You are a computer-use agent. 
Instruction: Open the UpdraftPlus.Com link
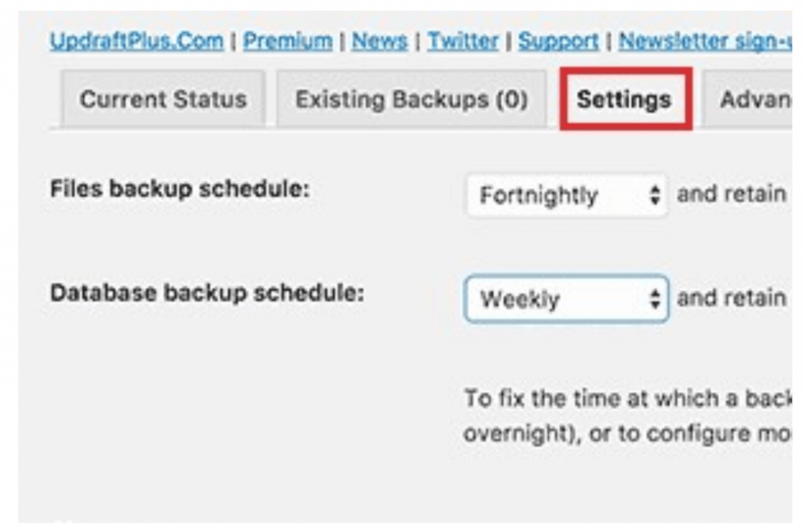pyautogui.click(x=136, y=42)
